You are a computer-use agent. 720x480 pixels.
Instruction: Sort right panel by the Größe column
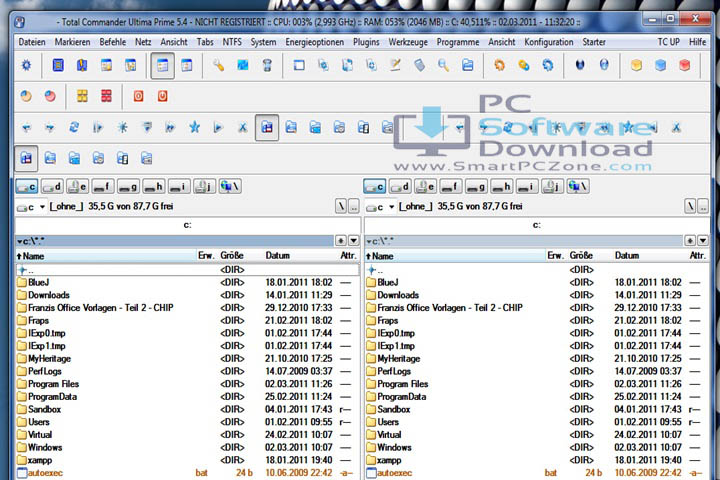pos(581,256)
